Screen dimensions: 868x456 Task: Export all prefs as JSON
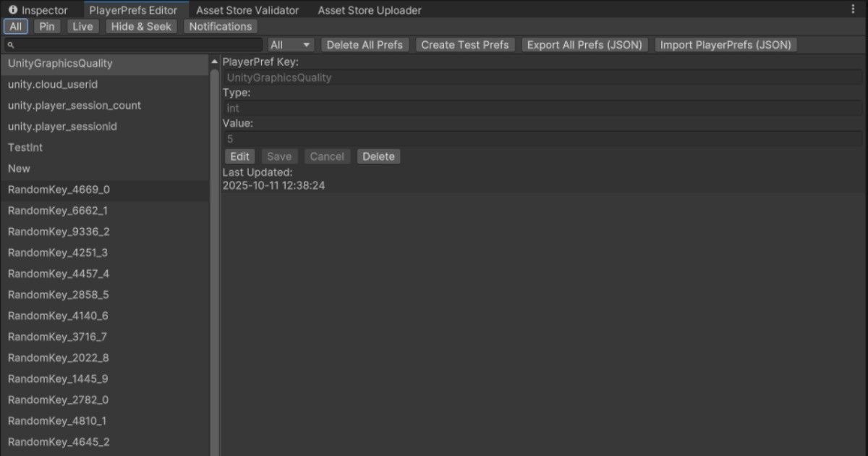pos(584,44)
